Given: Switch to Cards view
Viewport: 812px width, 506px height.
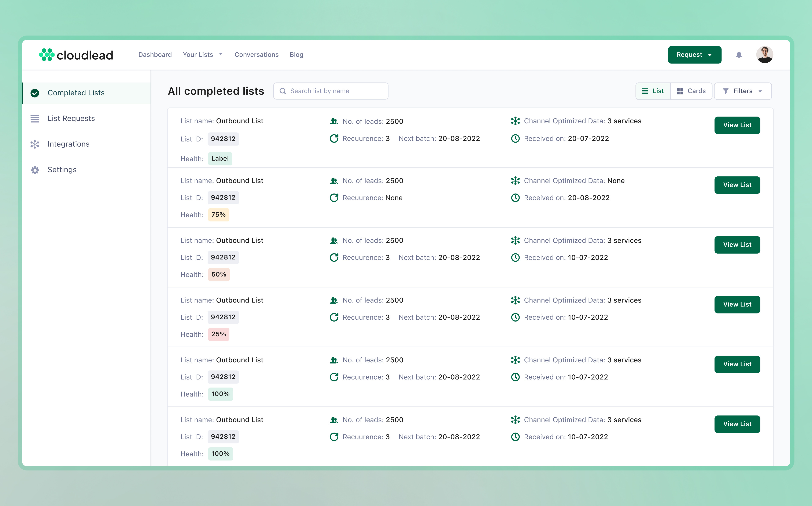Looking at the screenshot, I should [691, 91].
